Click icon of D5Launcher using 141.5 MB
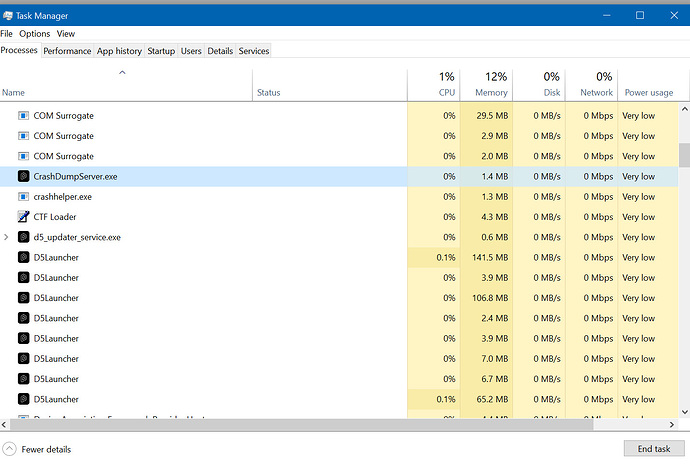Image resolution: width=690 pixels, height=464 pixels. (24, 257)
